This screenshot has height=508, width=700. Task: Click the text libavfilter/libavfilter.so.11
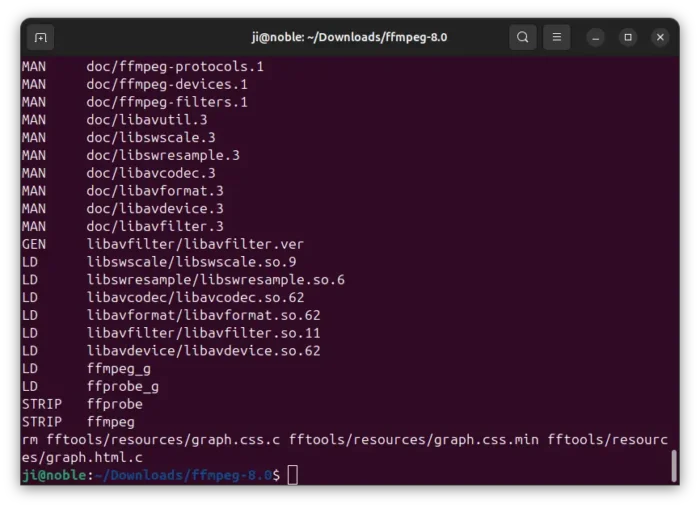click(204, 333)
